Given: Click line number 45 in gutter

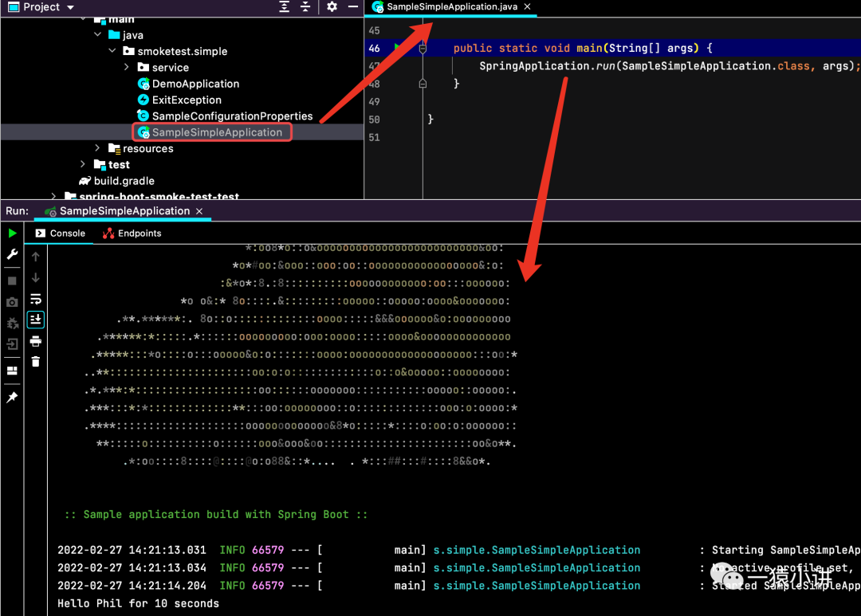Looking at the screenshot, I should (x=374, y=31).
